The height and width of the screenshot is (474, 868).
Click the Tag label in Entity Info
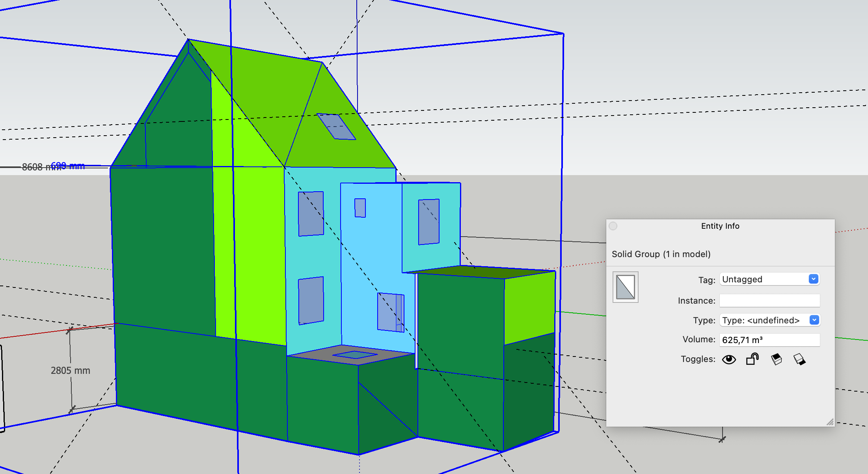[706, 280]
